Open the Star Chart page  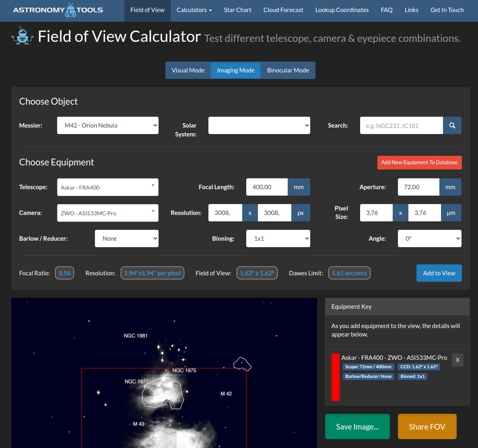coord(237,10)
